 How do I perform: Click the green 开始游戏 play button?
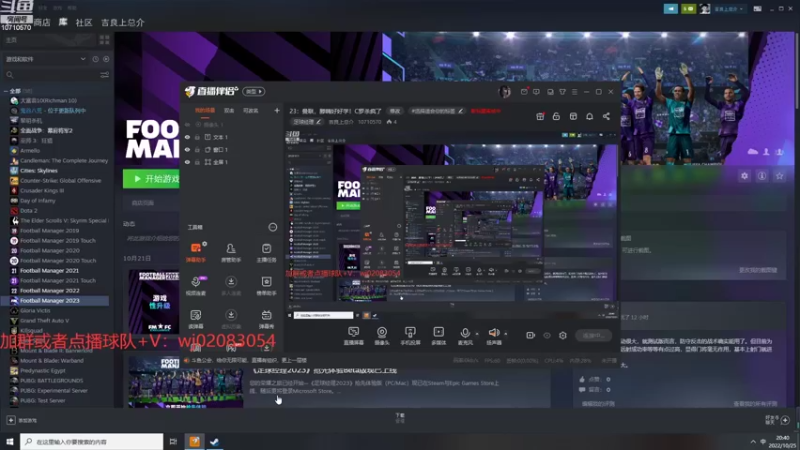point(152,179)
